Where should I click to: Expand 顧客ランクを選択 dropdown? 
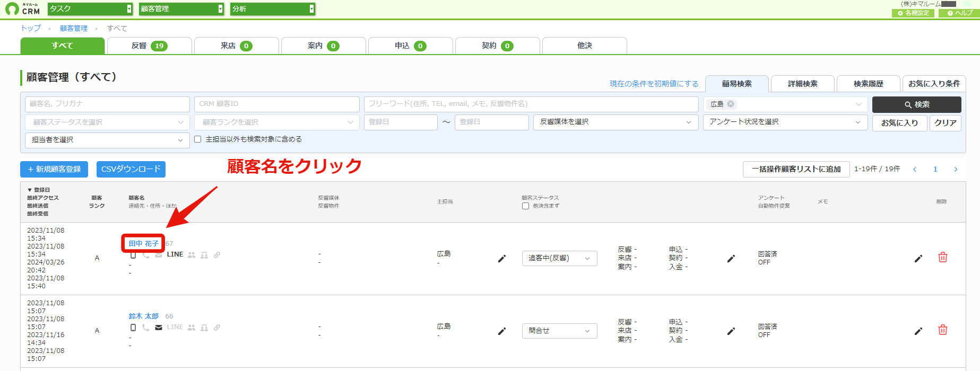click(277, 122)
